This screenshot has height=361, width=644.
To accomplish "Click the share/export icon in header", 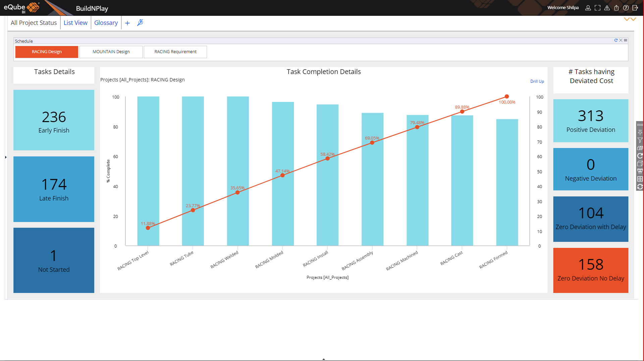I will tap(616, 8).
